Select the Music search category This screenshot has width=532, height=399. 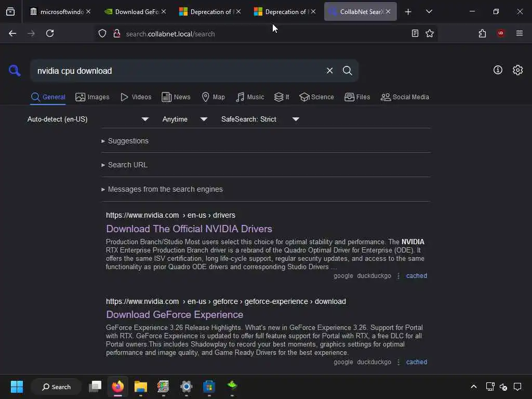pos(250,97)
